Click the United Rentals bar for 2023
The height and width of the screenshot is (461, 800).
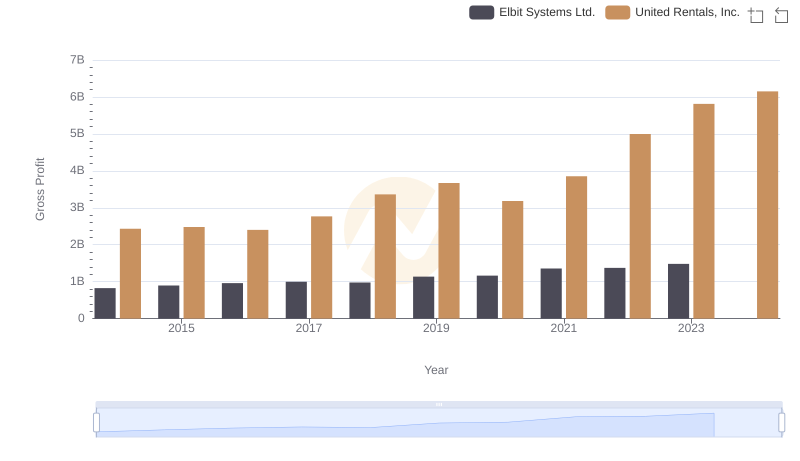[x=704, y=211]
